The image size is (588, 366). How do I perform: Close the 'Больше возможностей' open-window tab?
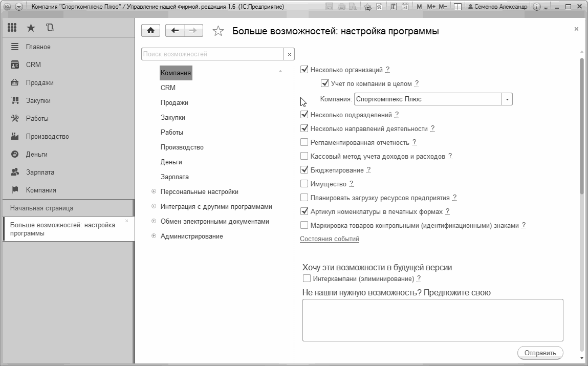(127, 221)
